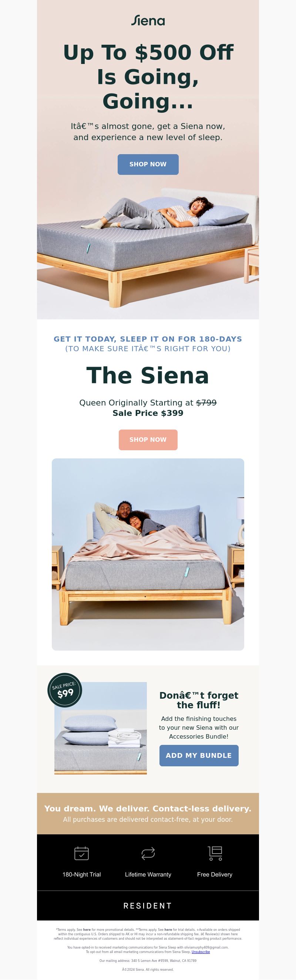The height and width of the screenshot is (980, 296).
Task: Click the Lifetime Warranty label
Action: [148, 875]
